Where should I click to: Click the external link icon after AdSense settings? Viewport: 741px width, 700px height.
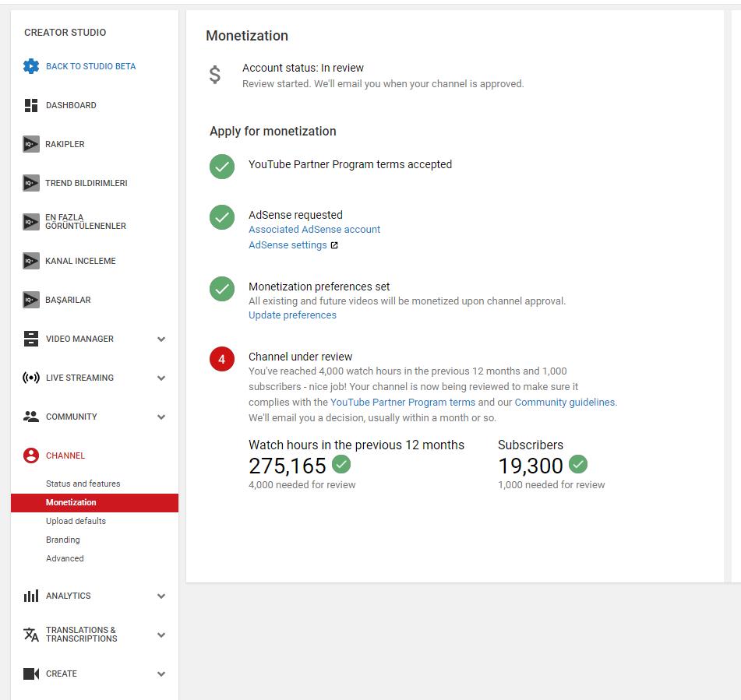tap(334, 245)
